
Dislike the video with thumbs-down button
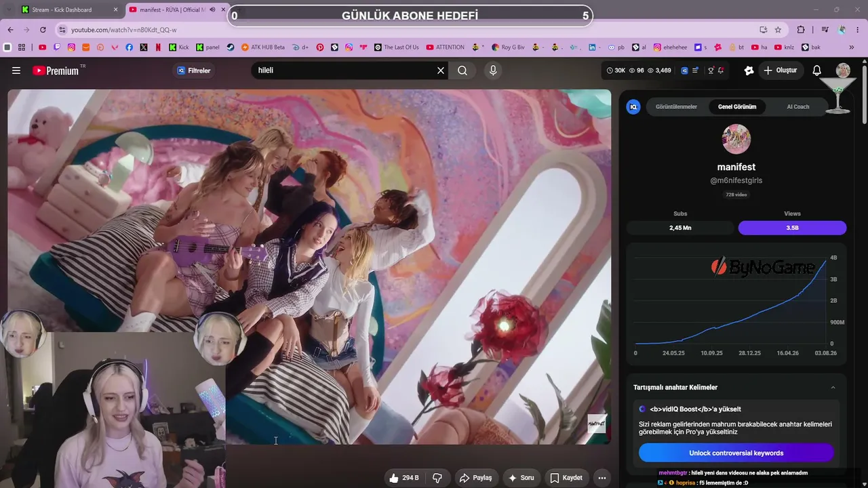tap(437, 478)
